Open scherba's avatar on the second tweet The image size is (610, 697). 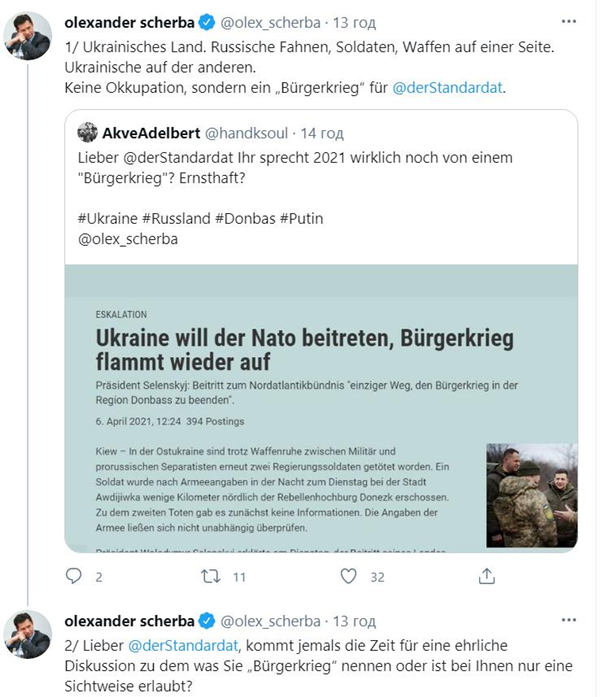[x=28, y=634]
